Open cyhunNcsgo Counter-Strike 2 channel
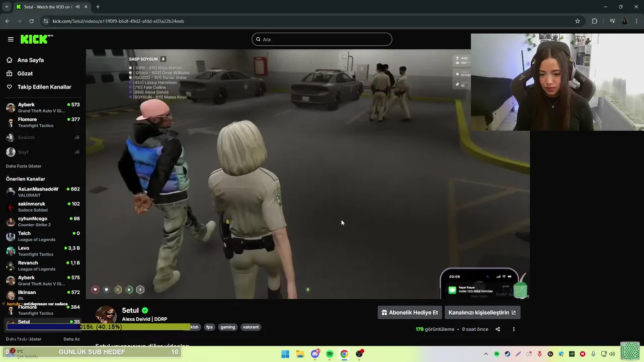Image resolution: width=644 pixels, height=362 pixels. click(x=43, y=222)
